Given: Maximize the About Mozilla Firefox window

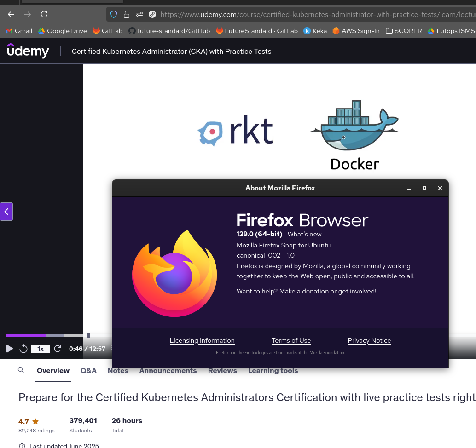Looking at the screenshot, I should (x=424, y=189).
